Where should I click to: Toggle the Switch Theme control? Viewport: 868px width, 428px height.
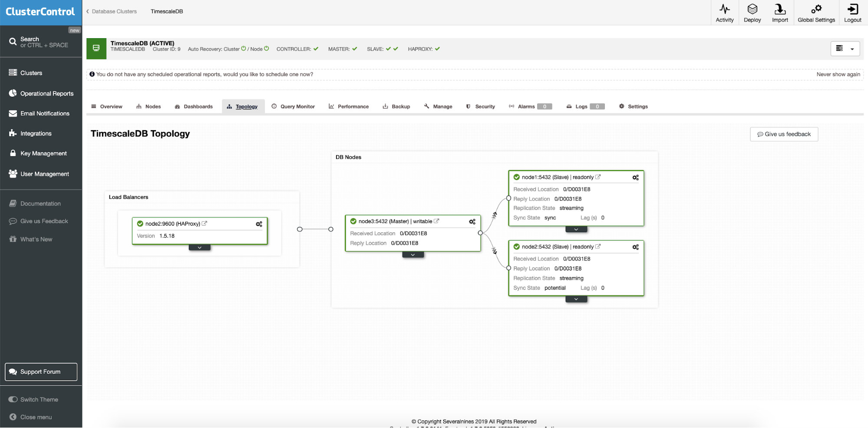[x=13, y=399]
